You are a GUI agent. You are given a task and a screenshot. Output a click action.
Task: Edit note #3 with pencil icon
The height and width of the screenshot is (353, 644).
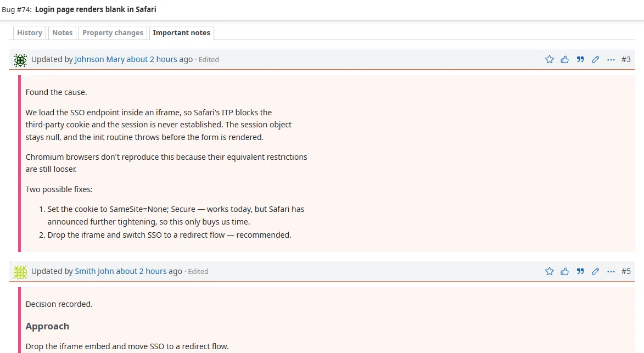[x=595, y=59]
